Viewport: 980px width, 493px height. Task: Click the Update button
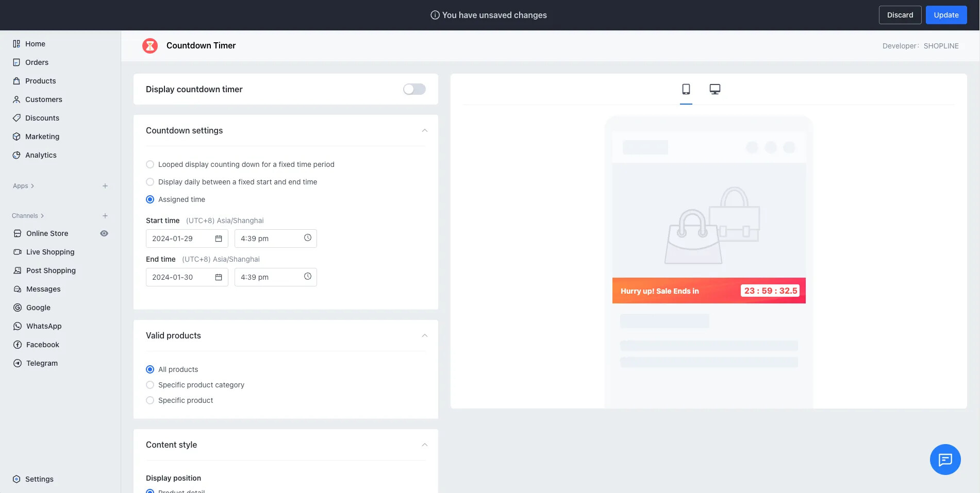946,15
